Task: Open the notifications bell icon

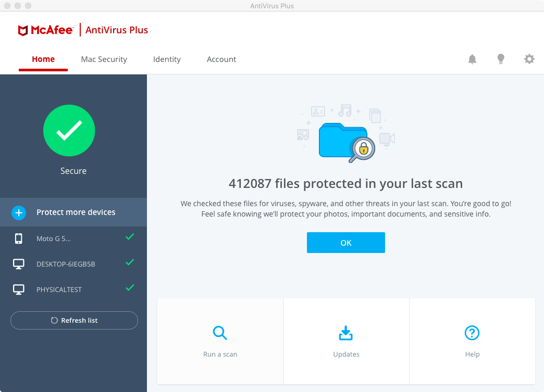Action: [472, 59]
